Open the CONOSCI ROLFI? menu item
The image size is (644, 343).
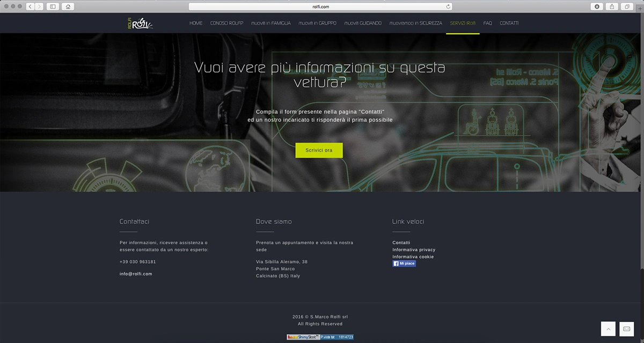point(227,24)
